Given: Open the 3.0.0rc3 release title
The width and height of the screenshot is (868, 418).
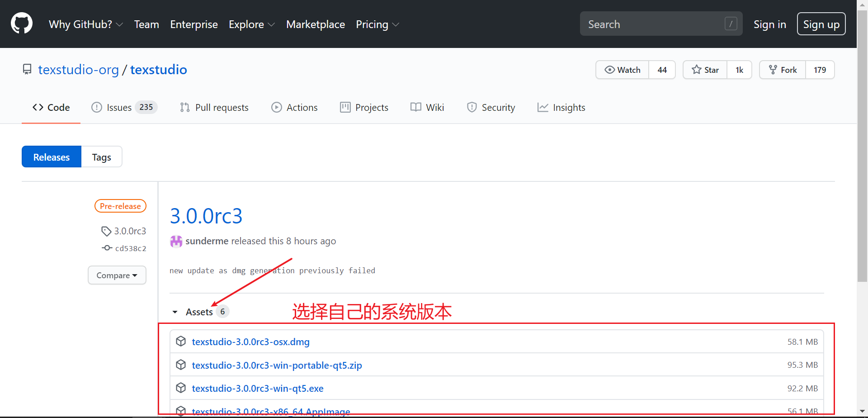Looking at the screenshot, I should point(206,216).
